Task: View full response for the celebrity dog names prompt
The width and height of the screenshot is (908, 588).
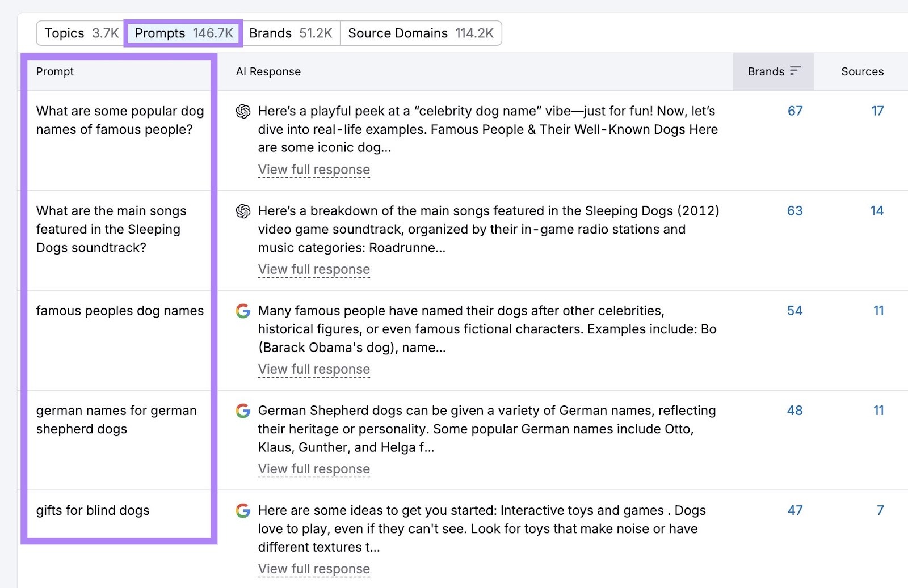Action: click(x=313, y=169)
